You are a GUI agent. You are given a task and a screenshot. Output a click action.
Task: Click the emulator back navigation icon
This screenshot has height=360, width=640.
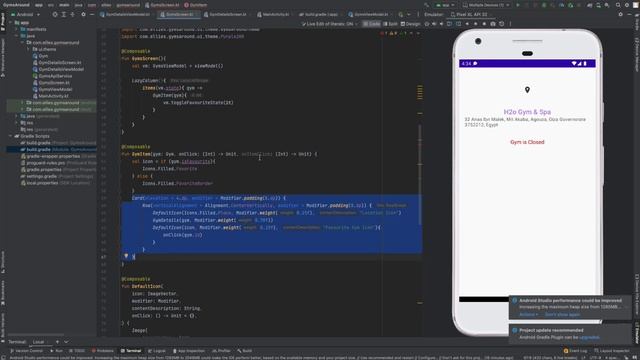[x=467, y=24]
